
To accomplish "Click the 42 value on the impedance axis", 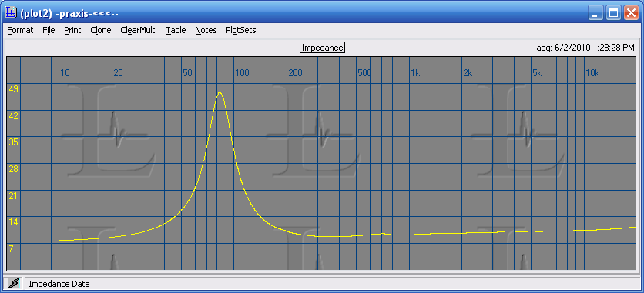I will tap(14, 116).
